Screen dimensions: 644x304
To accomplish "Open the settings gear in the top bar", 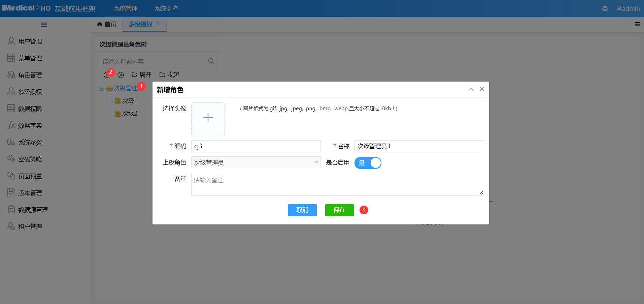I will coord(604,8).
